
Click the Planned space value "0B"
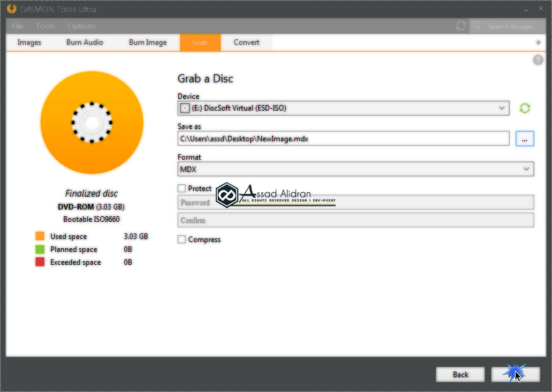coord(128,249)
